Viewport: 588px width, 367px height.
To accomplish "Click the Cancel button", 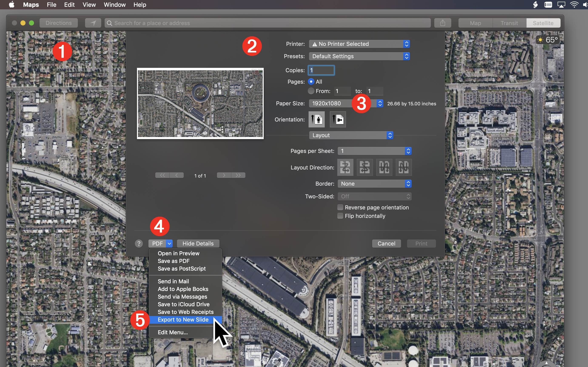I will [x=386, y=243].
